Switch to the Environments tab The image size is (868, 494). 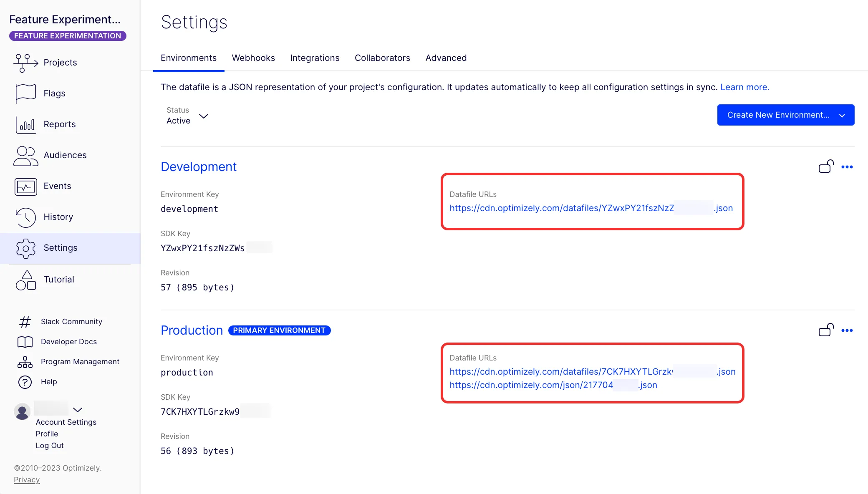point(189,58)
